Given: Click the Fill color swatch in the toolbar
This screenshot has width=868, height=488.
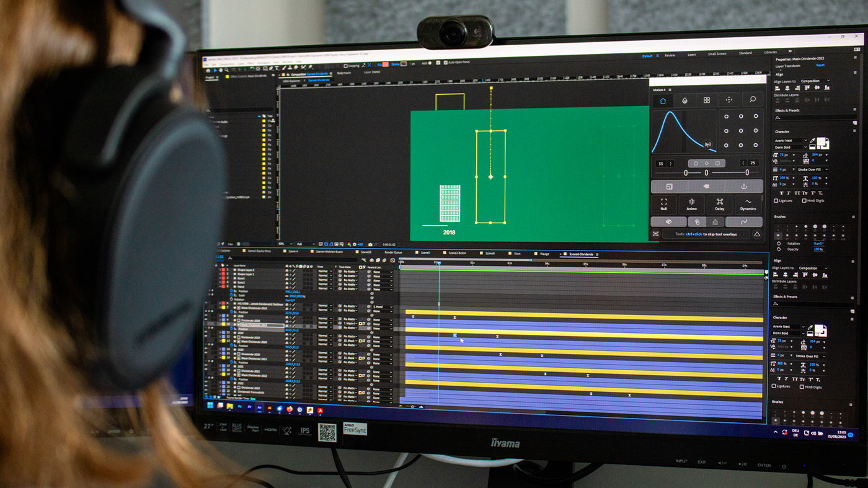Looking at the screenshot, I should (386, 64).
